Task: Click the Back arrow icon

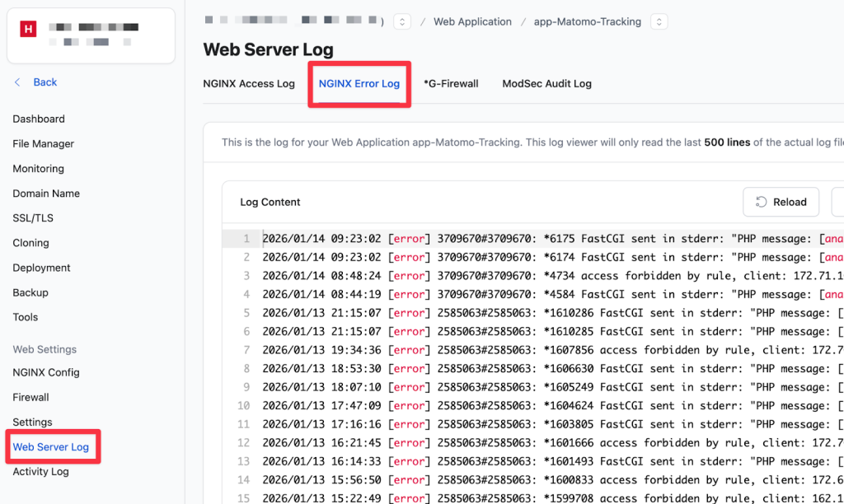Action: [18, 82]
